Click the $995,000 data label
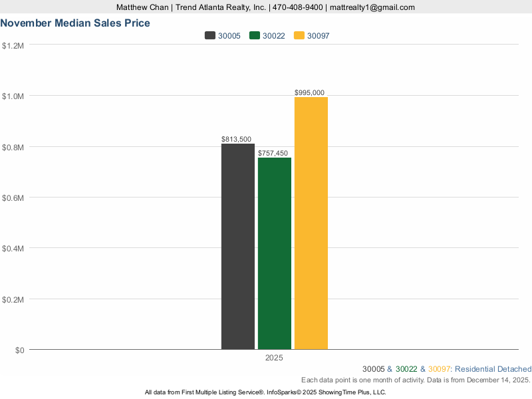Screen dimensions: 532x399 click(x=310, y=92)
